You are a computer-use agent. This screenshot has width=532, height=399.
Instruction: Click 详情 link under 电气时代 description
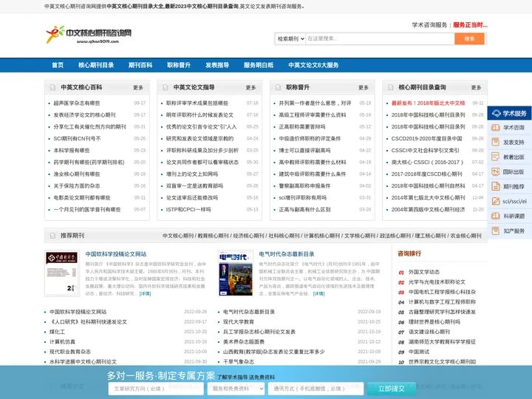point(318,294)
